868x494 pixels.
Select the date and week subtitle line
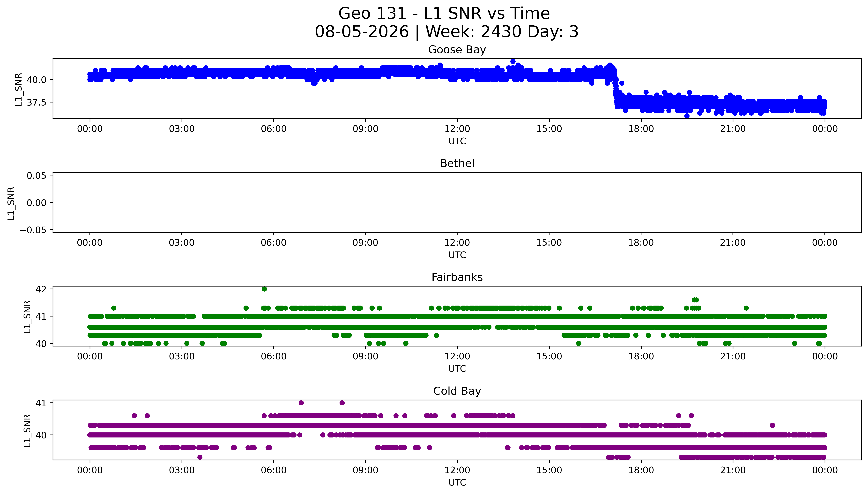pos(446,32)
